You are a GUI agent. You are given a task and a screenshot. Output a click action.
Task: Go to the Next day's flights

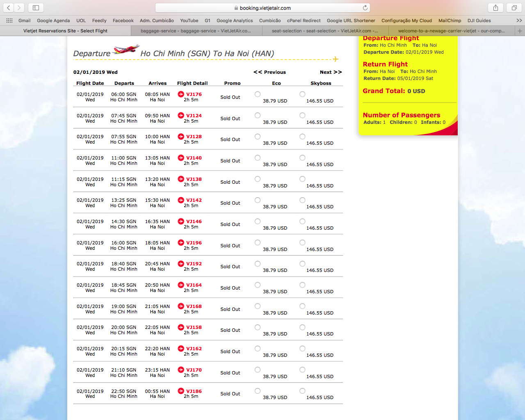[331, 72]
